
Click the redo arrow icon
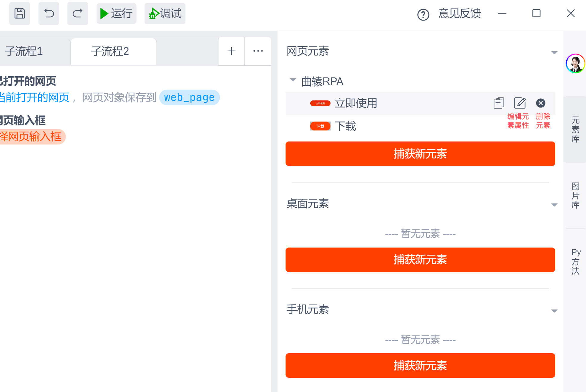pos(77,13)
